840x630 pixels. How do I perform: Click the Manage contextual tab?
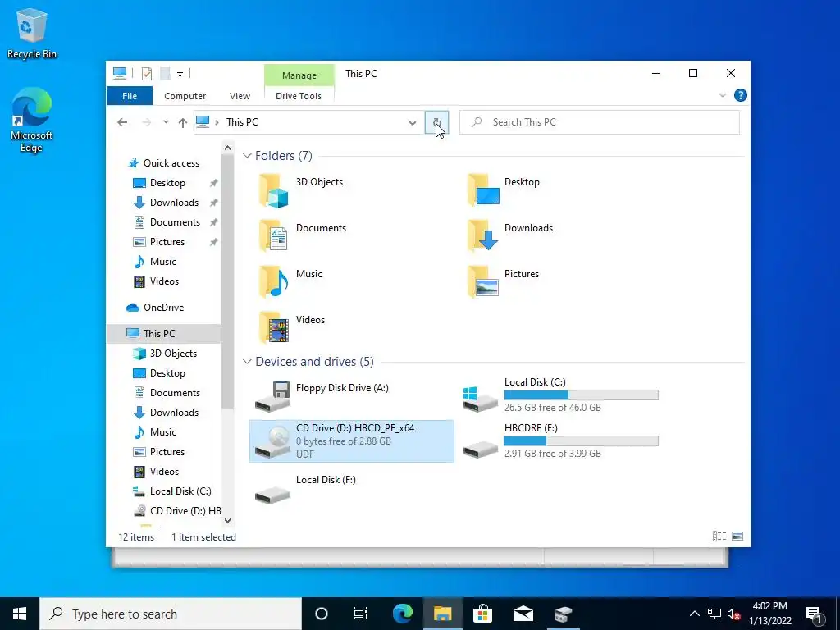coord(299,75)
